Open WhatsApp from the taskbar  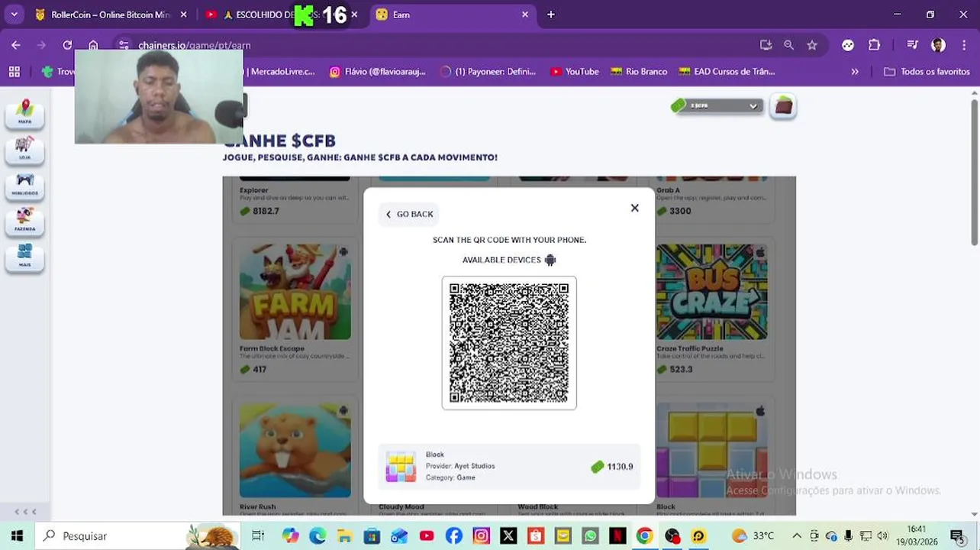[590, 535]
